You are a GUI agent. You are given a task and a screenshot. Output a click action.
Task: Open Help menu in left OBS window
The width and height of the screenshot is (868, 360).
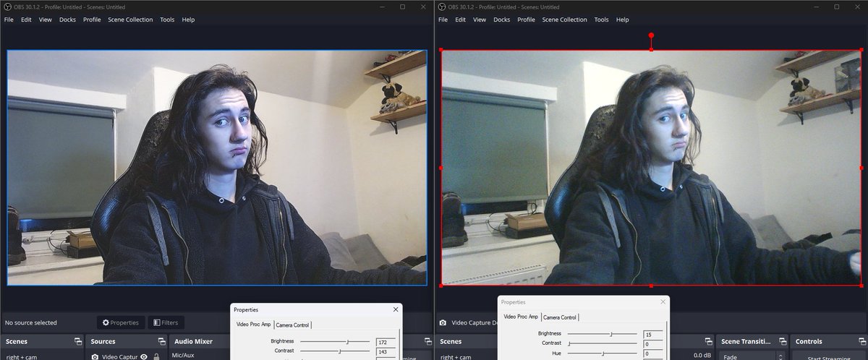click(188, 20)
